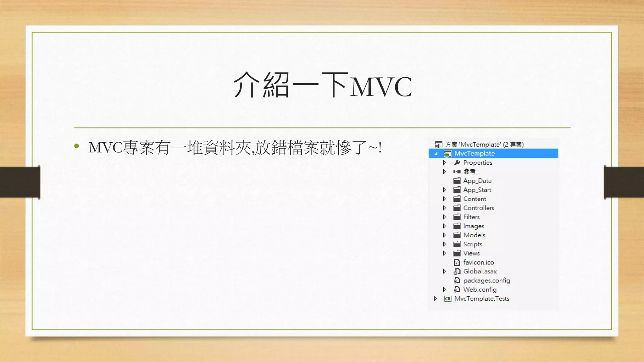Click the Views folder icon

[457, 253]
